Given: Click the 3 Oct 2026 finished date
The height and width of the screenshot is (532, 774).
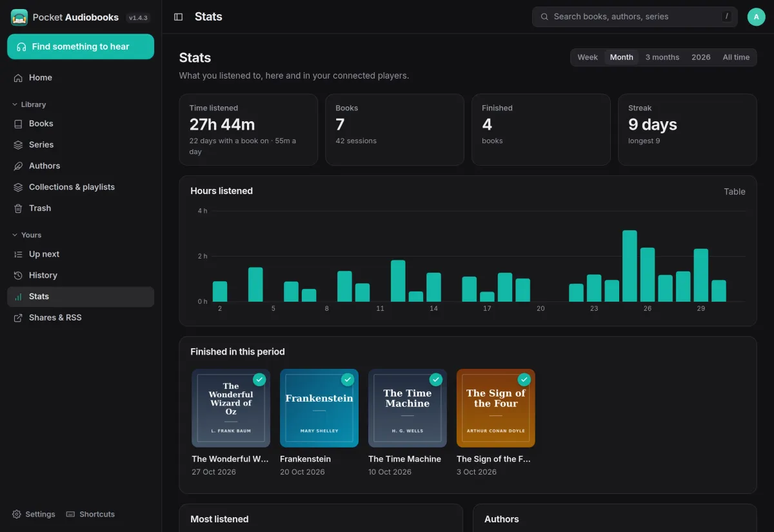Looking at the screenshot, I should (477, 472).
